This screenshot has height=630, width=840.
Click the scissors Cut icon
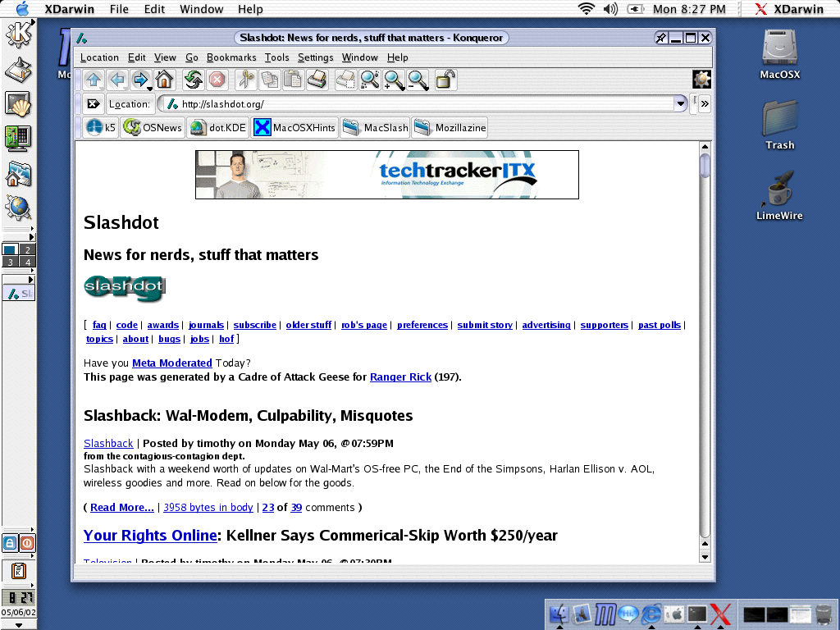tap(246, 80)
